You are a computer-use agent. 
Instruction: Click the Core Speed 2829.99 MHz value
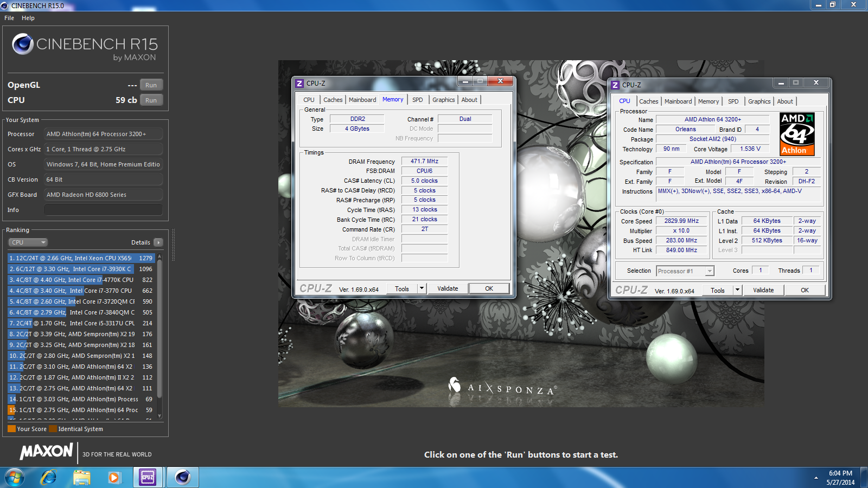click(681, 221)
